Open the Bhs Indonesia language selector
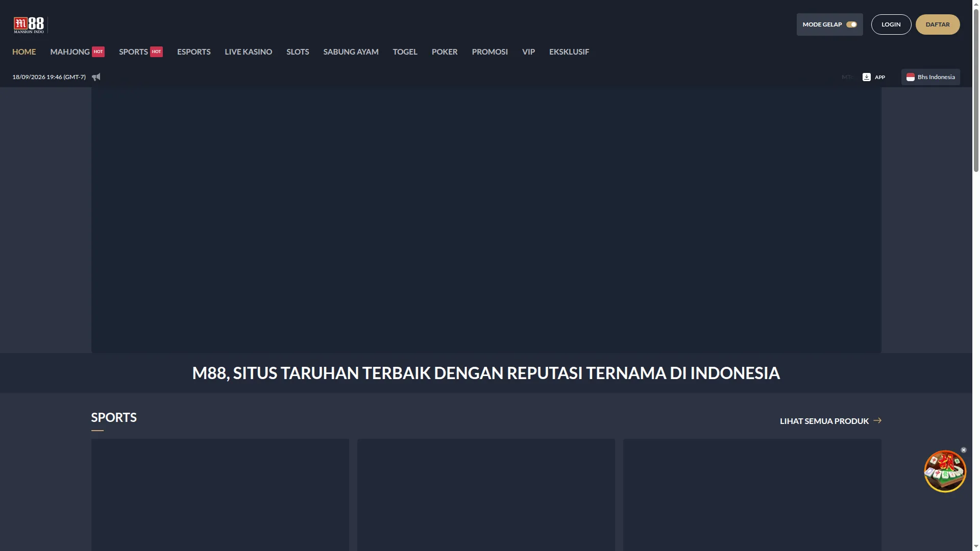 pyautogui.click(x=930, y=77)
